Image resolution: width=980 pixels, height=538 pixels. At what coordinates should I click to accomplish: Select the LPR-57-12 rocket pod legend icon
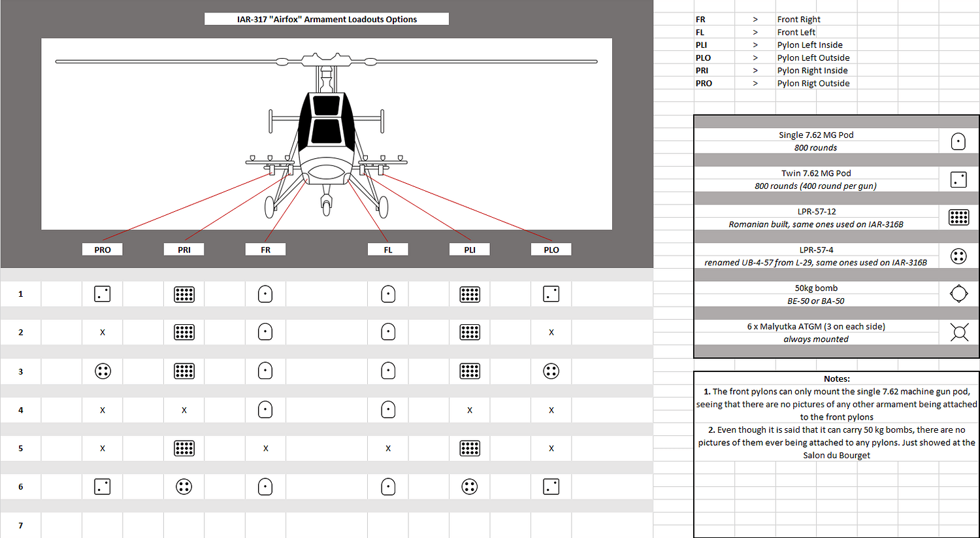[x=958, y=218]
